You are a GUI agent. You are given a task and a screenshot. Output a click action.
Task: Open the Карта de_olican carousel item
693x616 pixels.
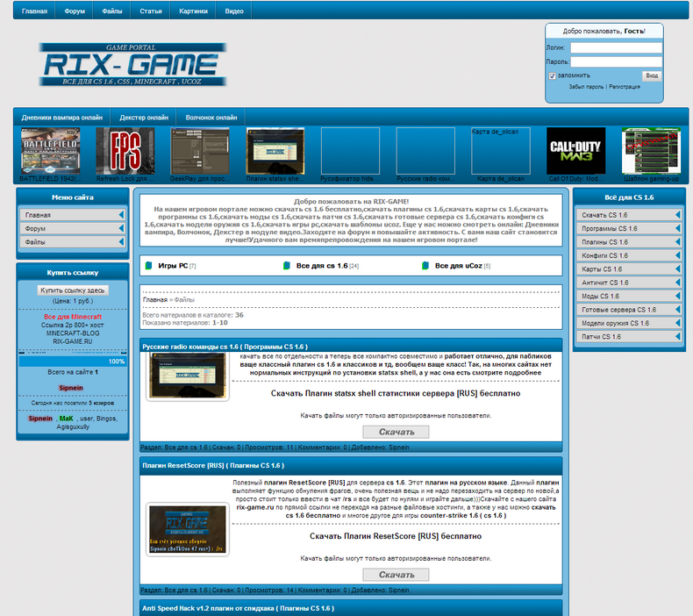pos(500,151)
